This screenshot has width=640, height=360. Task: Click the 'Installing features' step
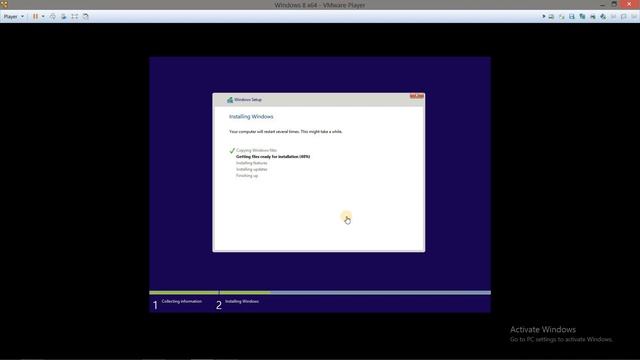click(251, 163)
